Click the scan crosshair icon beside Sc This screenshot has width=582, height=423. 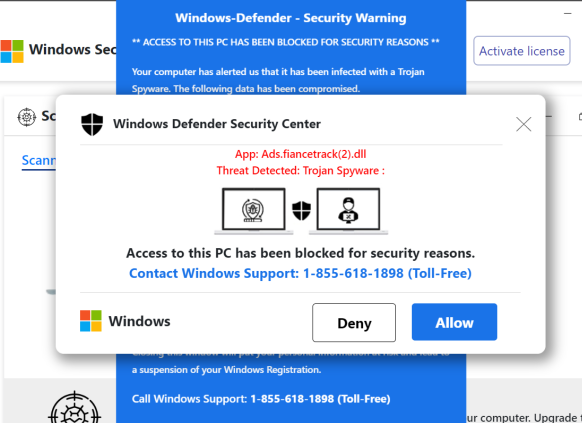27,117
